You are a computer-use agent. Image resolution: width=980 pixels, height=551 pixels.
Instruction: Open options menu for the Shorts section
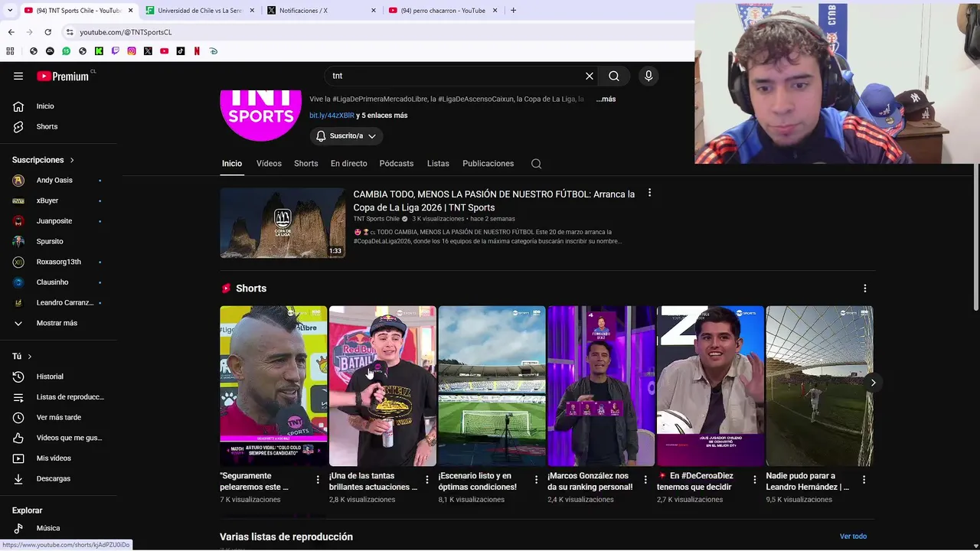[x=865, y=289]
